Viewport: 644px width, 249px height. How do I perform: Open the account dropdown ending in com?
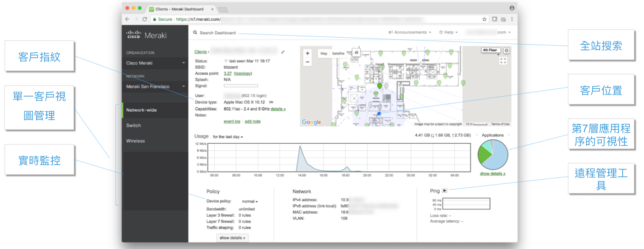click(504, 32)
